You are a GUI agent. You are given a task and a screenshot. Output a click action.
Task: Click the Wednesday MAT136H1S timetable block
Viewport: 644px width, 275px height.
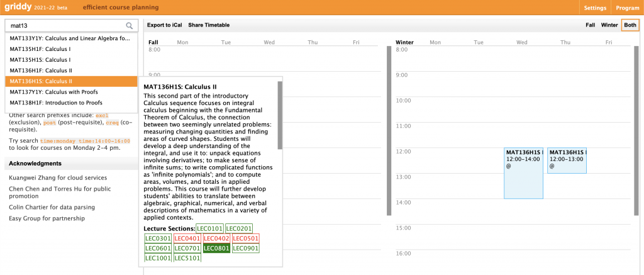click(x=523, y=173)
